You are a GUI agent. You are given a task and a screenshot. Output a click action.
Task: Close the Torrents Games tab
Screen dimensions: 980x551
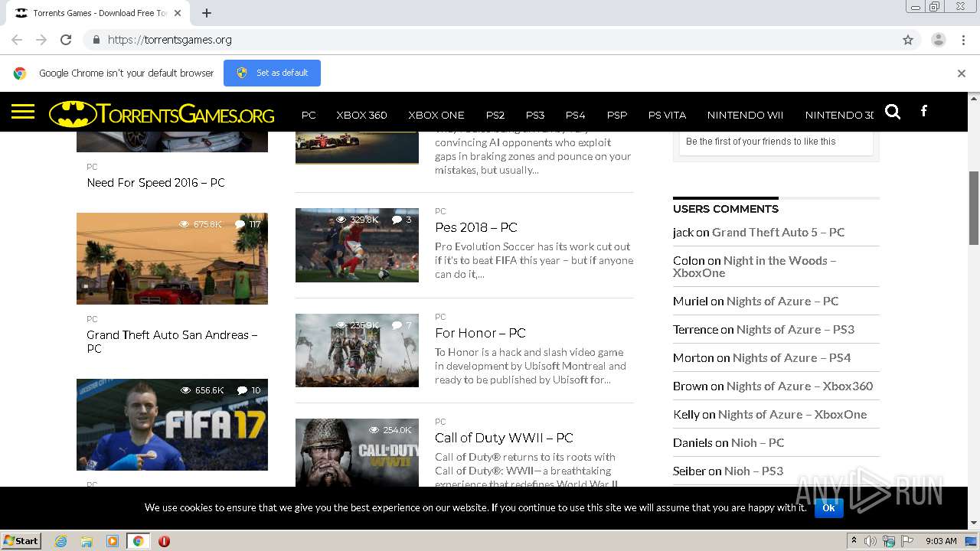178,13
